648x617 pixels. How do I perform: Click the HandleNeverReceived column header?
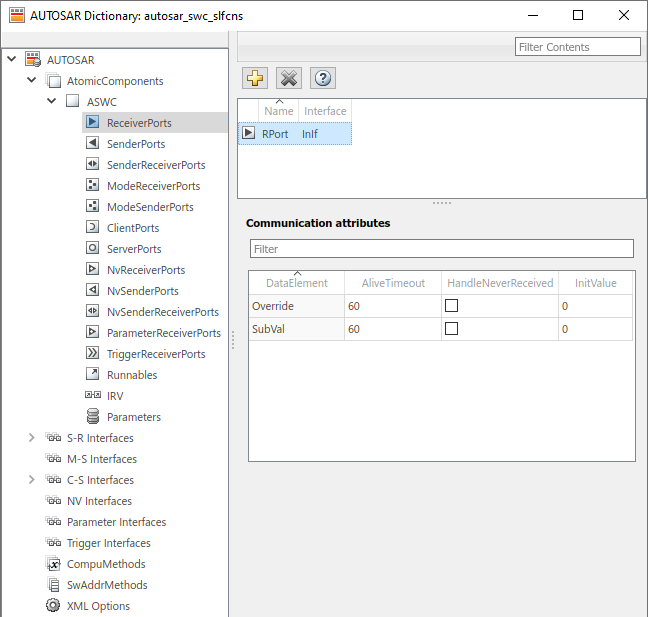[x=500, y=283]
